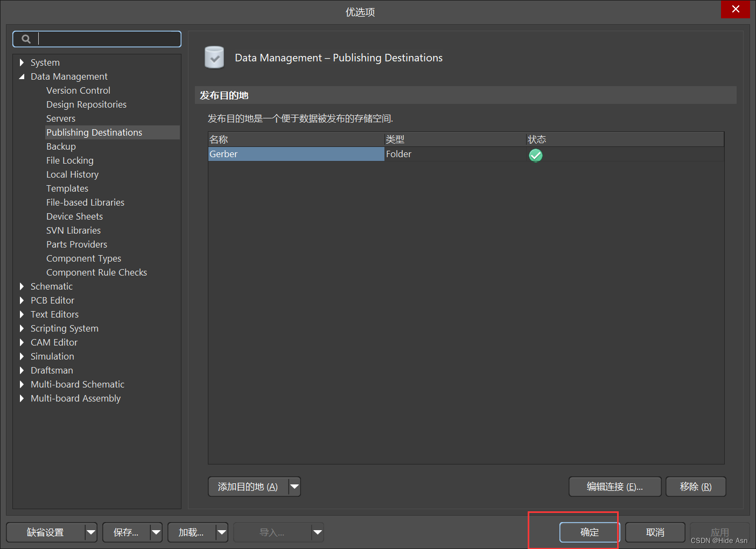Open the Templates page
Viewport: 756px width, 549px height.
click(67, 188)
